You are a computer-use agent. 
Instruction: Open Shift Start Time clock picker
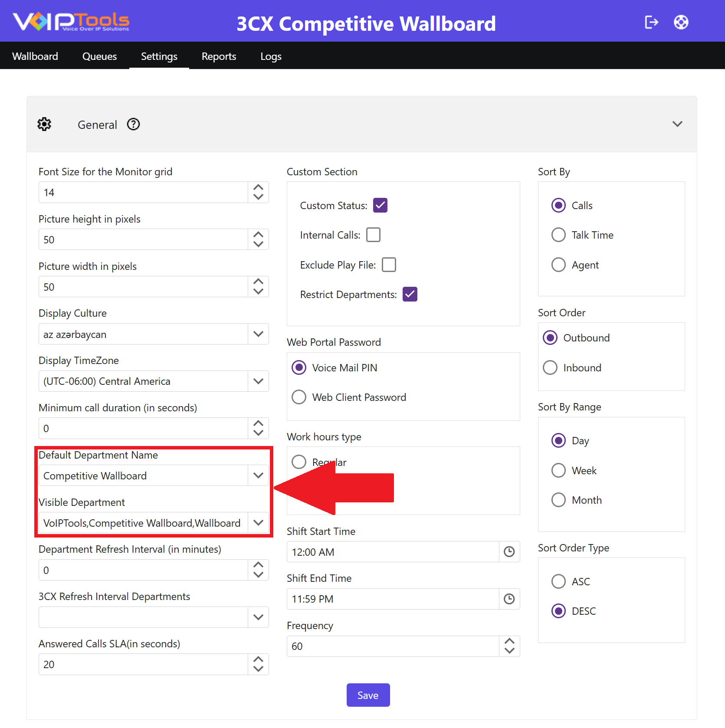(x=509, y=552)
